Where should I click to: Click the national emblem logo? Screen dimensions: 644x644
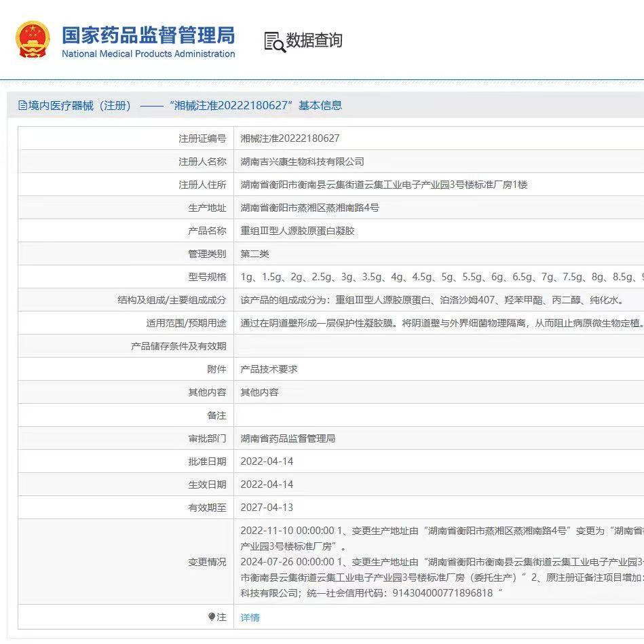33,40
